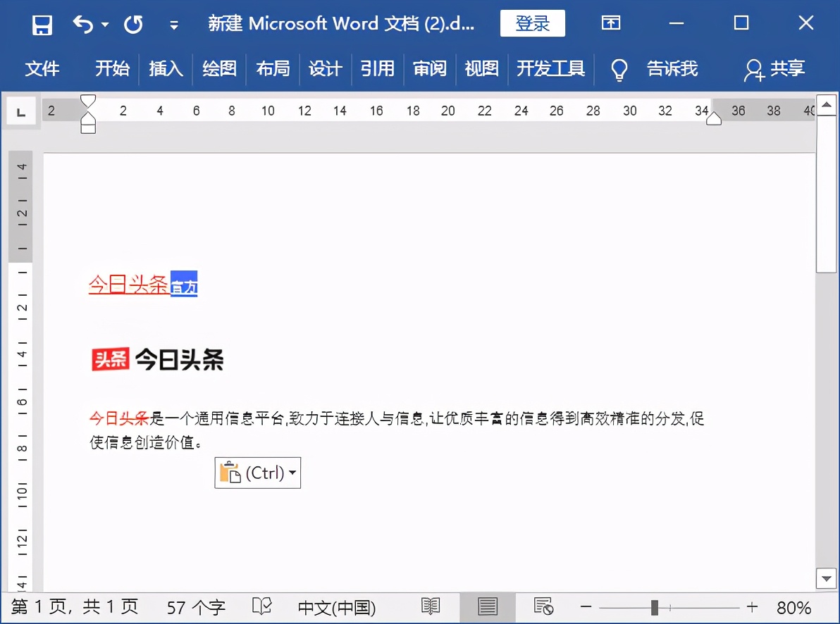Switch to the 布局 tab
The width and height of the screenshot is (840, 624).
point(273,68)
